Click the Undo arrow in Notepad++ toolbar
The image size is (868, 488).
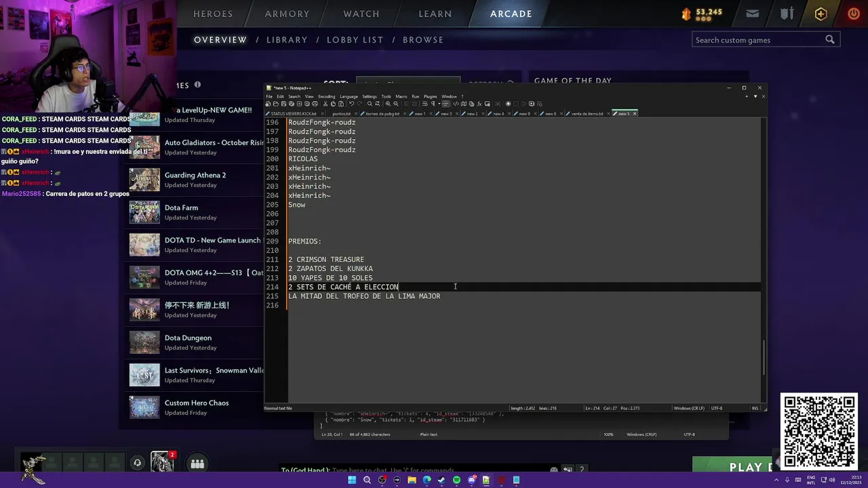tap(351, 104)
